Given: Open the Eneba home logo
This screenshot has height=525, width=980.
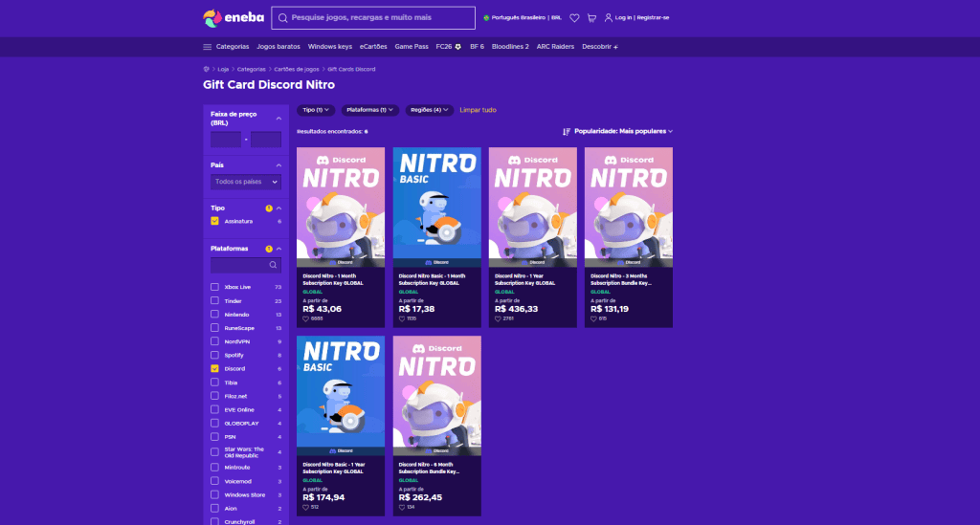Looking at the screenshot, I should point(234,17).
